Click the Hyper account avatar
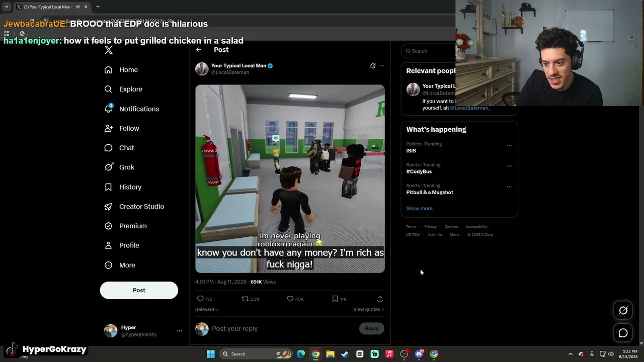The height and width of the screenshot is (362, 644). pos(111,330)
